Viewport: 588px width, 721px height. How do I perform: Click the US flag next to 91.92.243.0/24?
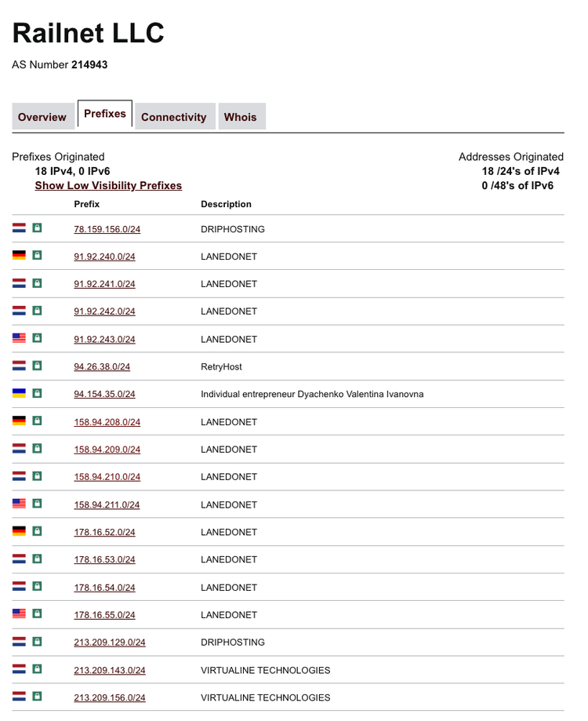(x=20, y=339)
